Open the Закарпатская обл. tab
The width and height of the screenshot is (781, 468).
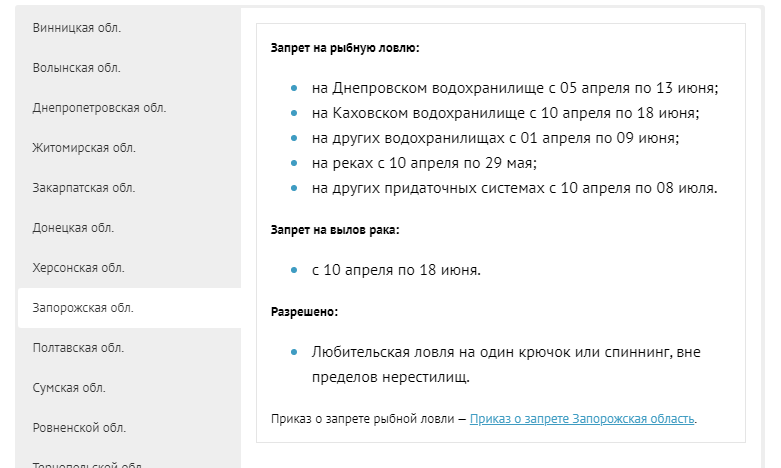tap(84, 188)
